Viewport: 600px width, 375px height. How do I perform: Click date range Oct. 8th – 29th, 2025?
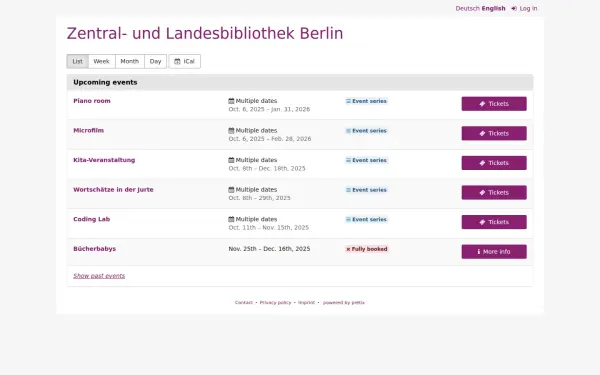point(259,198)
